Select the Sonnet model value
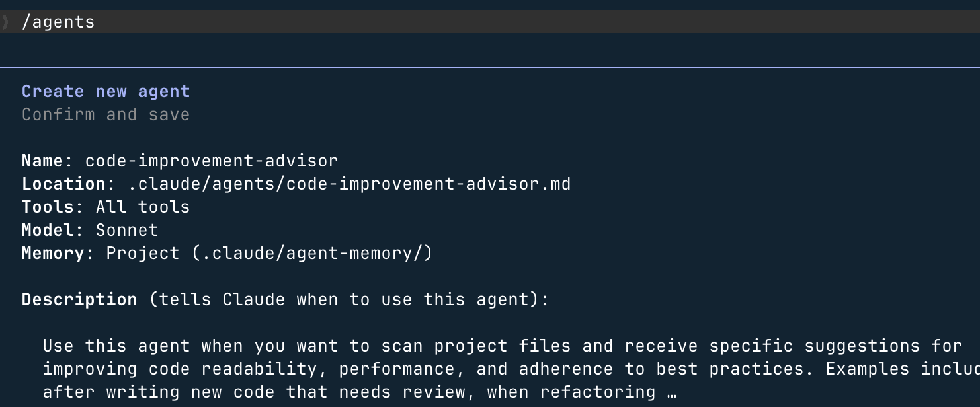980x407 pixels. (127, 230)
